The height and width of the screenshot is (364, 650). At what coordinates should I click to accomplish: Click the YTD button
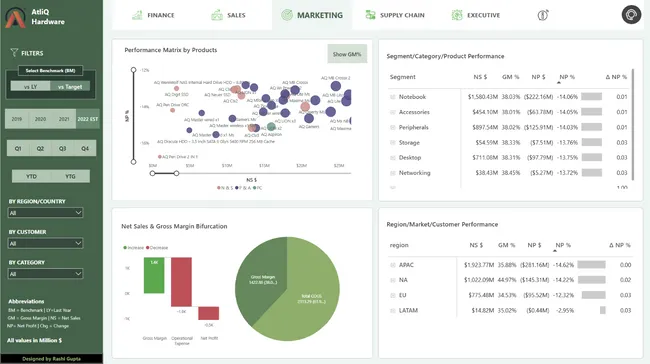click(31, 176)
